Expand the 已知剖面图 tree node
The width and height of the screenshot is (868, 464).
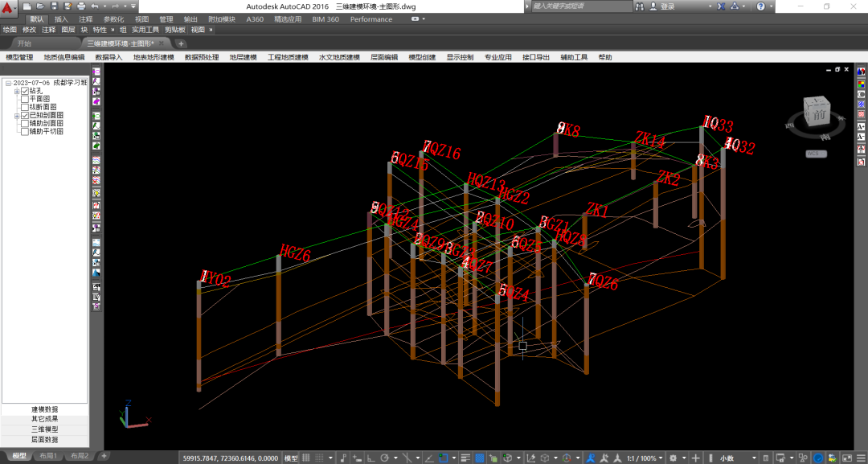(16, 116)
